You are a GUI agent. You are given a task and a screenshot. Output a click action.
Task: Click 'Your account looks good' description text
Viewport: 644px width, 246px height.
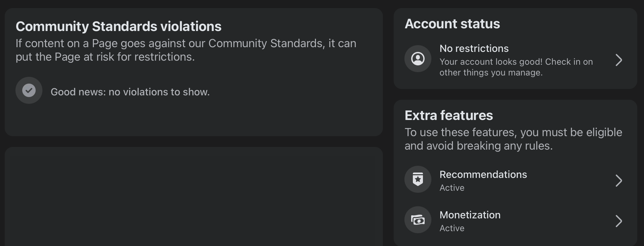(516, 67)
